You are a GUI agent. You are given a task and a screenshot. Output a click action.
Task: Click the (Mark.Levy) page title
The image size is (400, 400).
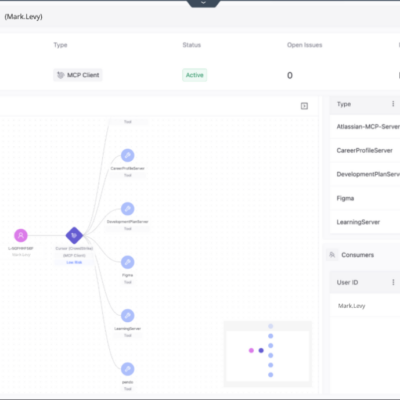tap(23, 17)
